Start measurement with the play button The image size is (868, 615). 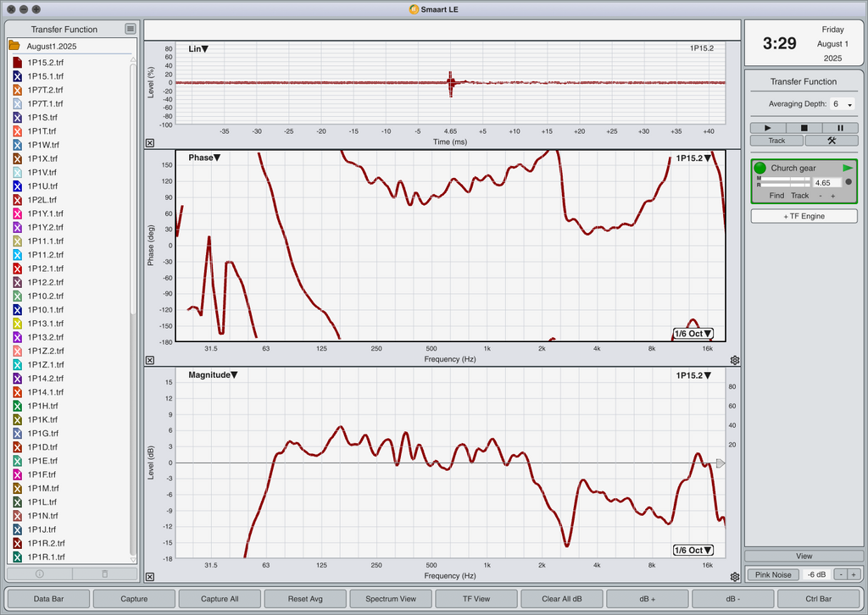coord(768,128)
